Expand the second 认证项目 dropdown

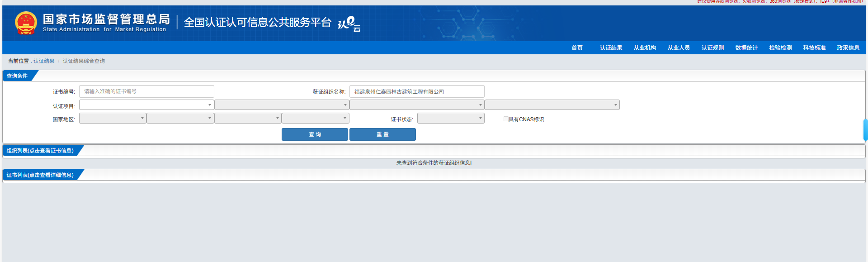282,105
